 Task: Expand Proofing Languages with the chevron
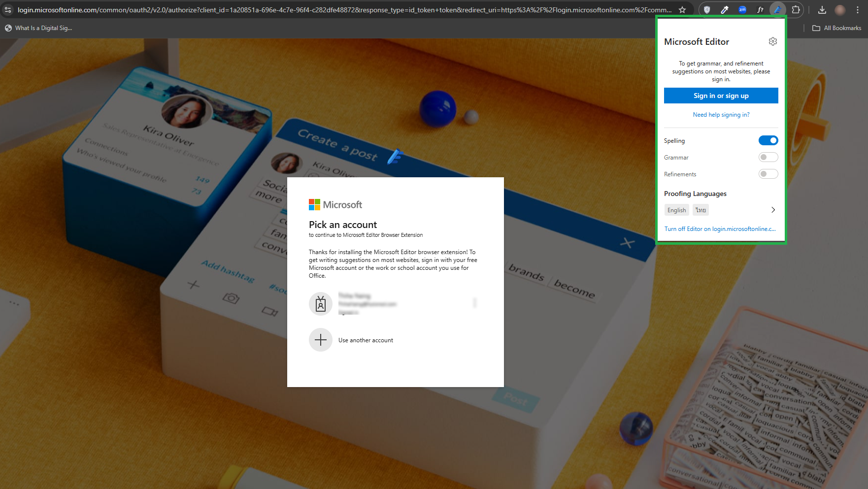[x=773, y=210]
